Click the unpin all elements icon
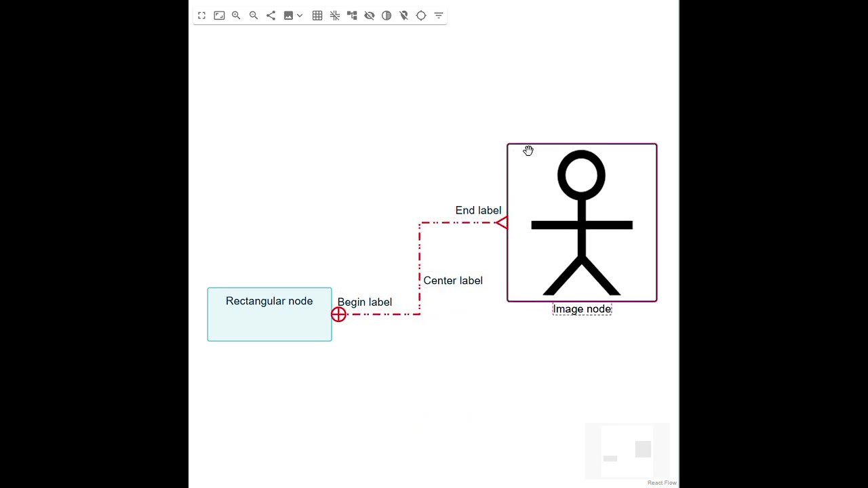Image resolution: width=868 pixels, height=488 pixels. click(x=404, y=16)
